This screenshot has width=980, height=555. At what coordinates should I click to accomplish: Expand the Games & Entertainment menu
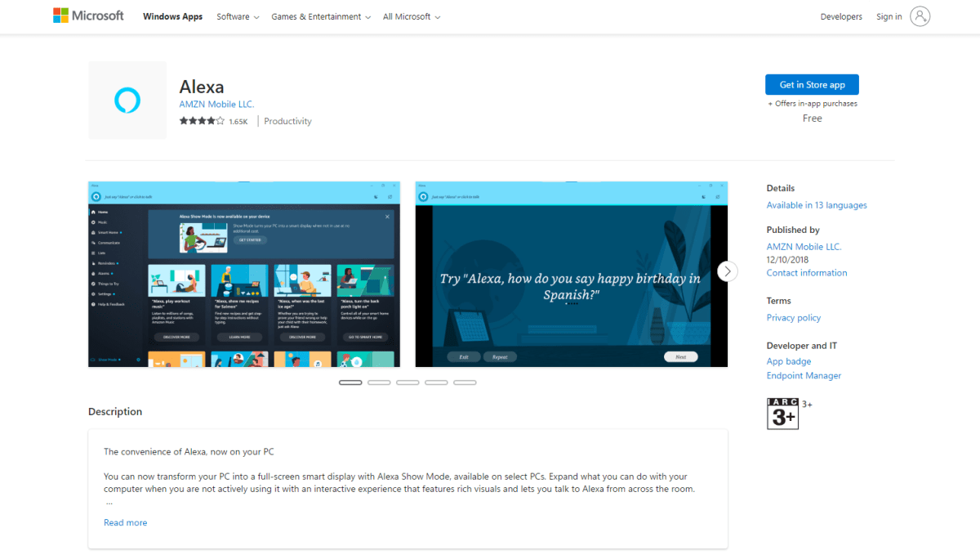(x=321, y=16)
